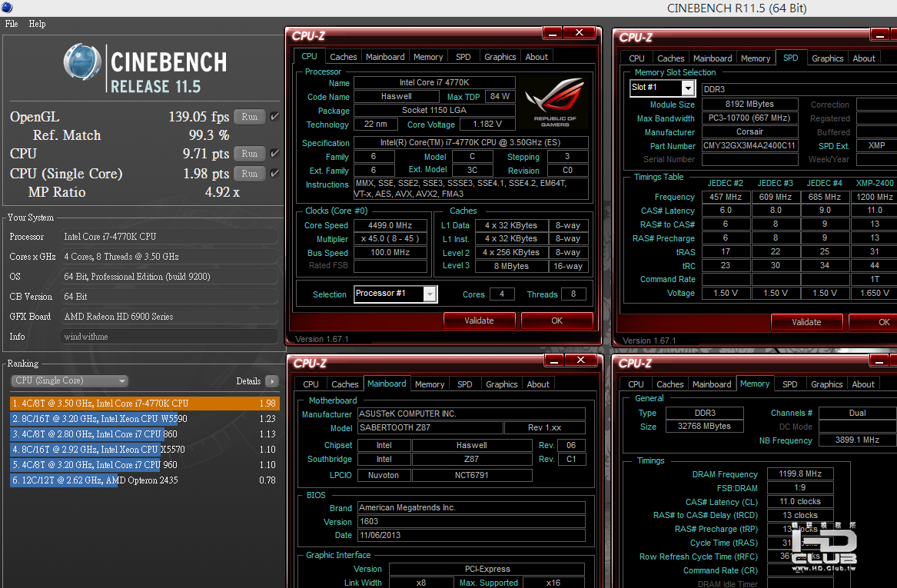Viewport: 897px width, 588px height.
Task: Select ranking row 6 for the AMD Opteron 2435
Action: pos(145,480)
